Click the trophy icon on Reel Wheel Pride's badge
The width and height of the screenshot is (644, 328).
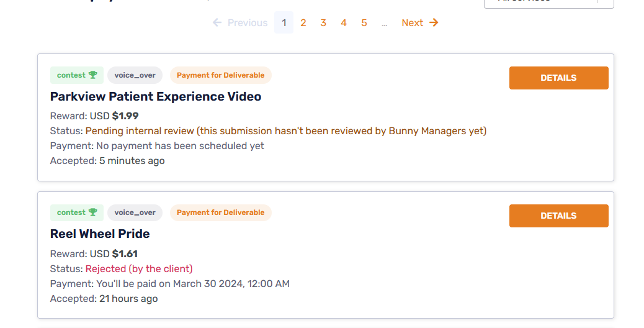point(92,212)
